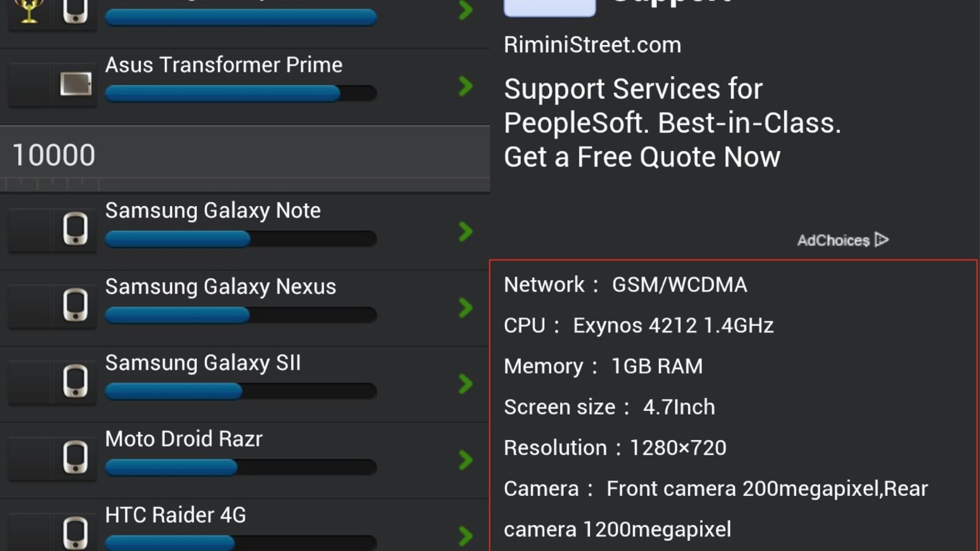Click the gold trophy icon

pos(29,11)
